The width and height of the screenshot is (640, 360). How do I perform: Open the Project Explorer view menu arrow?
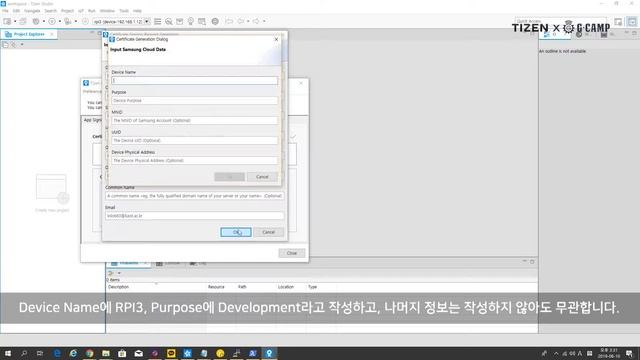click(22, 44)
